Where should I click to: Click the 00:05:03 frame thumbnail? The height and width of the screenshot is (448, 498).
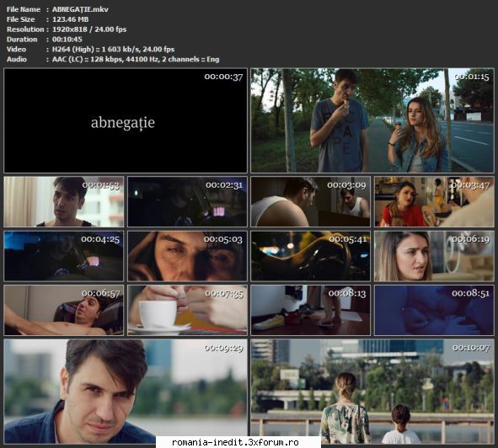click(187, 256)
